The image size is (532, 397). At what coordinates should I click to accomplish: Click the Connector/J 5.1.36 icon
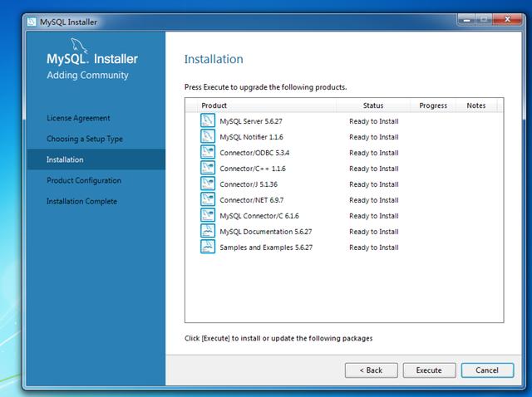click(x=208, y=184)
